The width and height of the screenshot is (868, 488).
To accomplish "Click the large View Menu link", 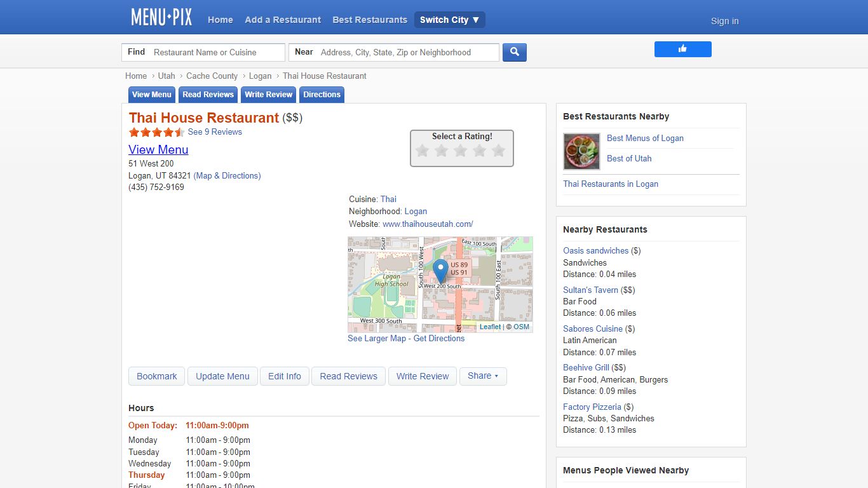I will [x=158, y=150].
